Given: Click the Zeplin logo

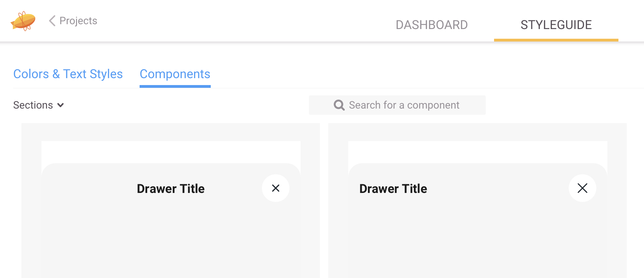Looking at the screenshot, I should pos(23,21).
